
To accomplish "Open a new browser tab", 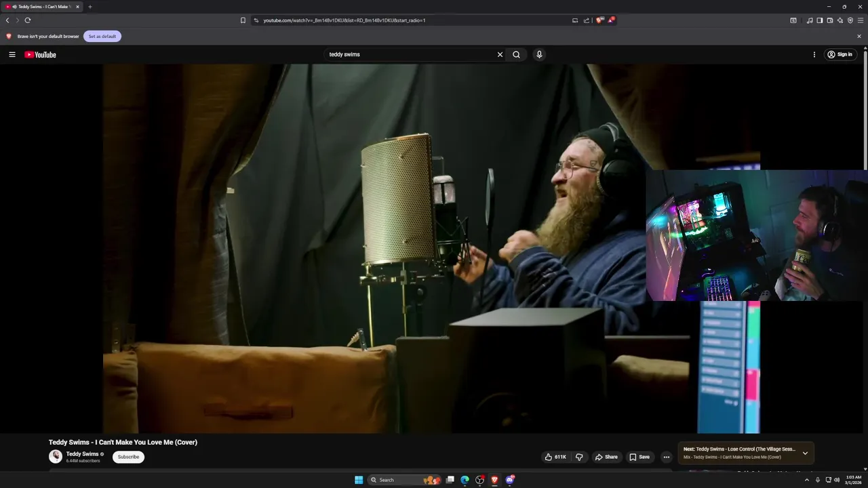I will 90,7.
